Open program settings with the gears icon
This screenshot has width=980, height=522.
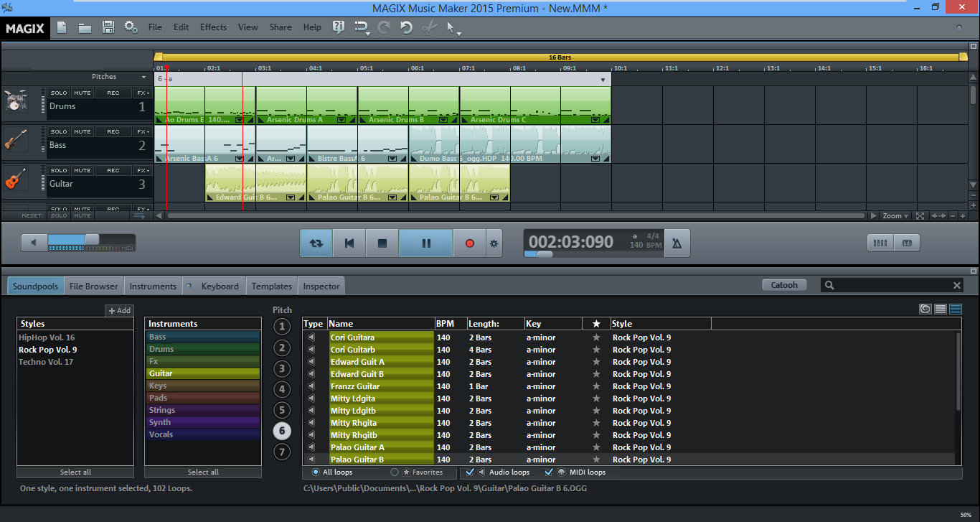[x=131, y=27]
